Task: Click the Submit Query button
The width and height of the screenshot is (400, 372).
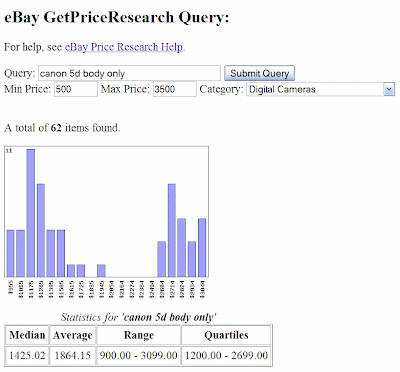Action: [259, 73]
